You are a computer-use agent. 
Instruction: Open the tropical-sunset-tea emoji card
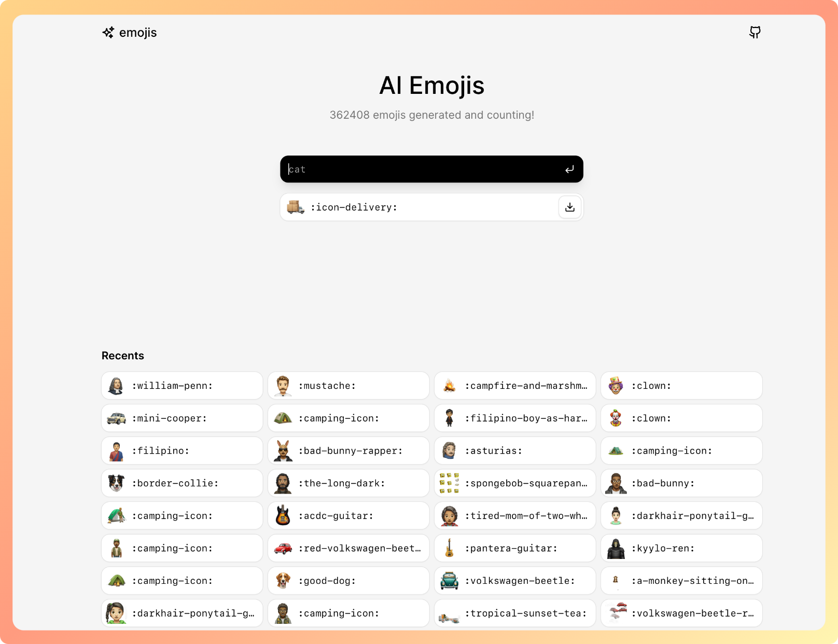tap(515, 613)
